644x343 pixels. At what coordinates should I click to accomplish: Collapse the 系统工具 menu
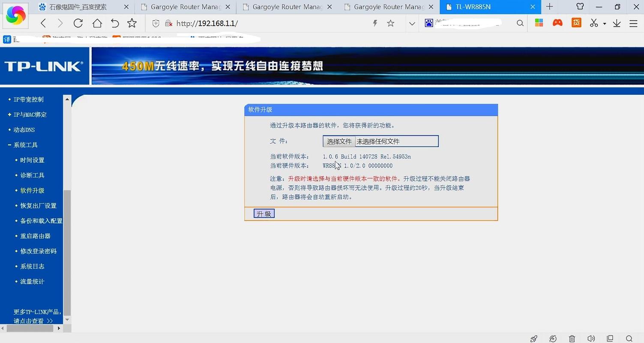25,145
